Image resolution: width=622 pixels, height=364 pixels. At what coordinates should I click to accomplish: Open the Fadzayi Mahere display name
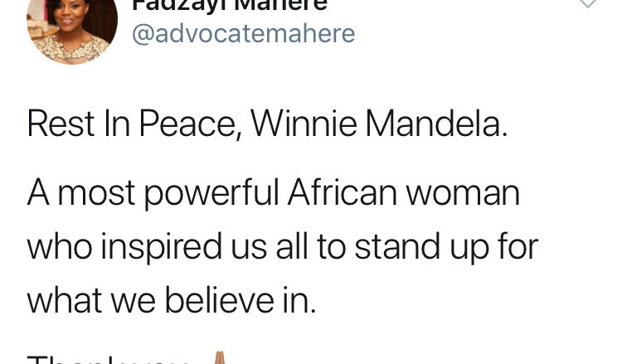(x=230, y=5)
